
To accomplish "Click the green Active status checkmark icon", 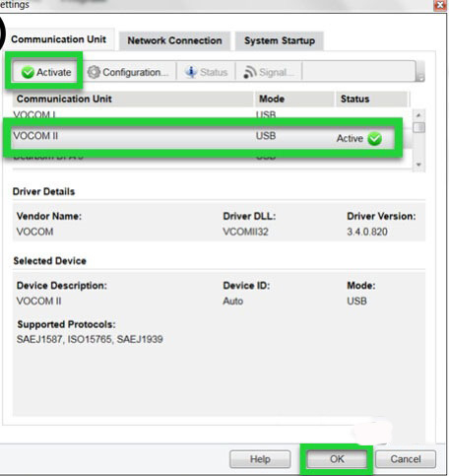I will pos(374,138).
